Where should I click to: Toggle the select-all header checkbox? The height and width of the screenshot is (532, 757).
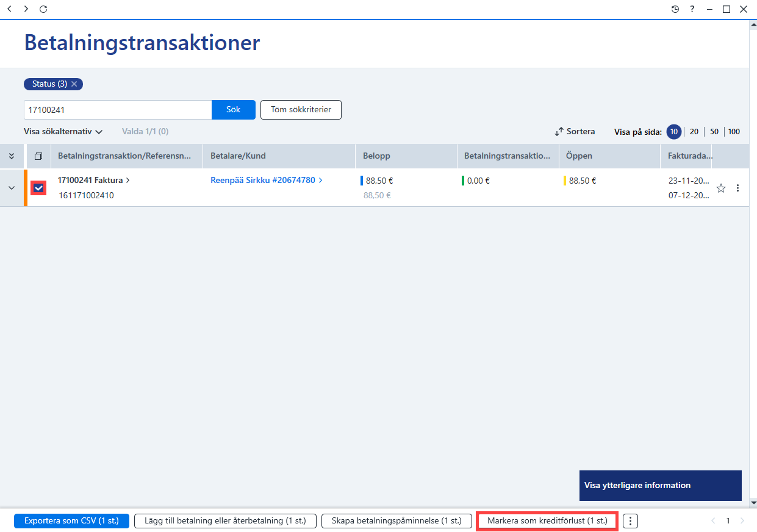38,156
